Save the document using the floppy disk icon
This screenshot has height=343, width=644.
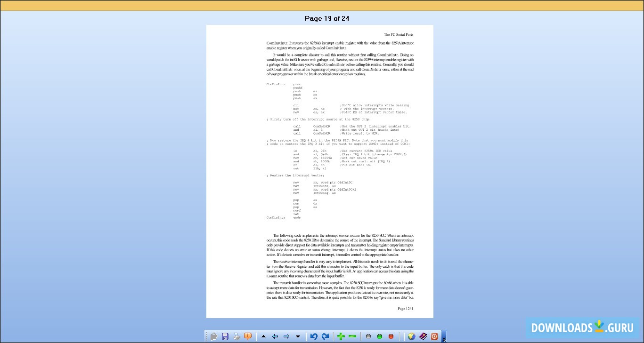point(225,336)
